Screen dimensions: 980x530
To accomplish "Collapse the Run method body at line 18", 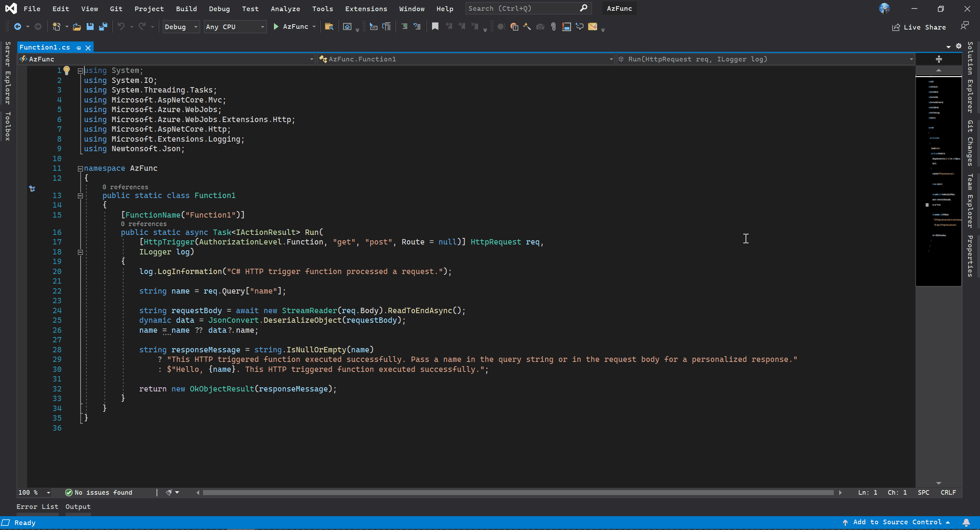I will coord(80,252).
